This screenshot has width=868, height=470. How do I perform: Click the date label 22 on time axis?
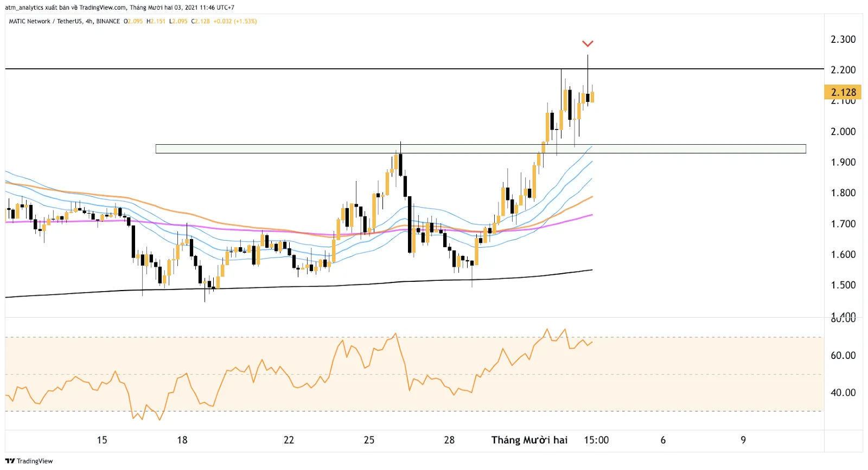point(289,440)
